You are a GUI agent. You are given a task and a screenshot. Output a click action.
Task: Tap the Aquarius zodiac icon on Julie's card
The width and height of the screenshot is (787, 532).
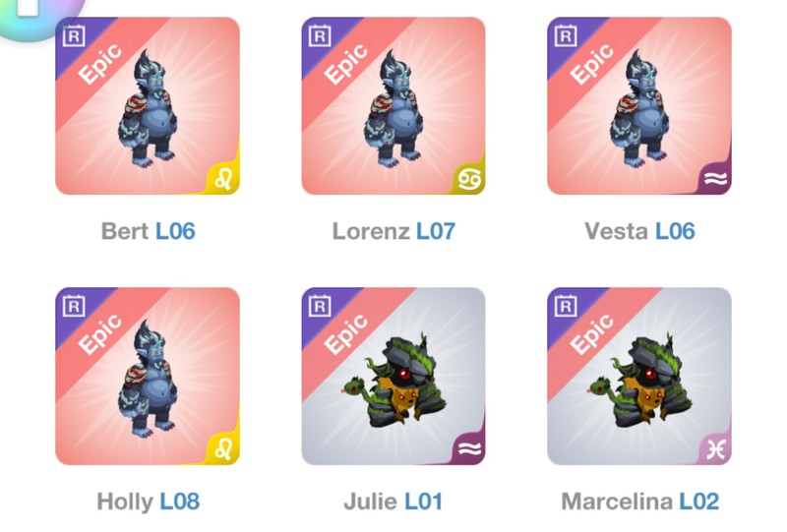pos(470,448)
